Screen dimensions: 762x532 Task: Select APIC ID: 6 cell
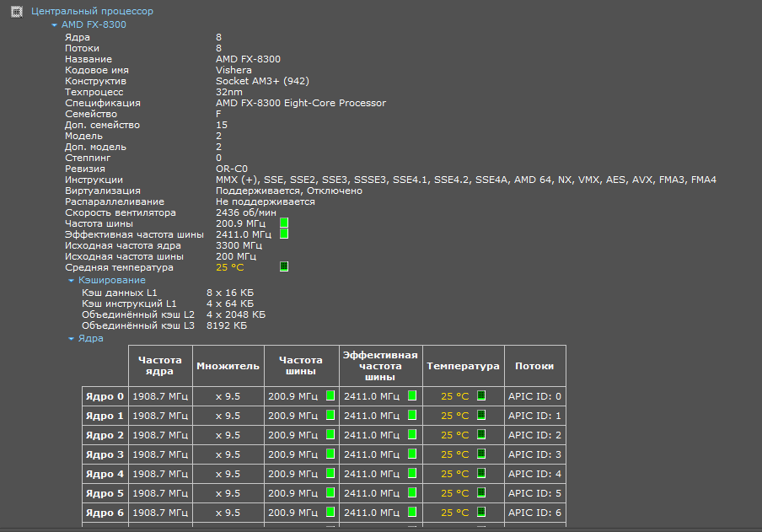pos(534,513)
